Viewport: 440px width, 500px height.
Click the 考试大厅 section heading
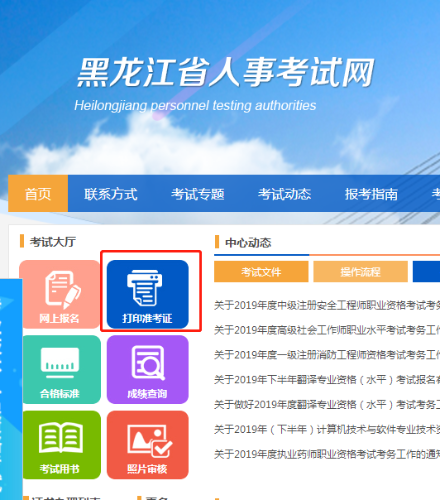click(53, 242)
